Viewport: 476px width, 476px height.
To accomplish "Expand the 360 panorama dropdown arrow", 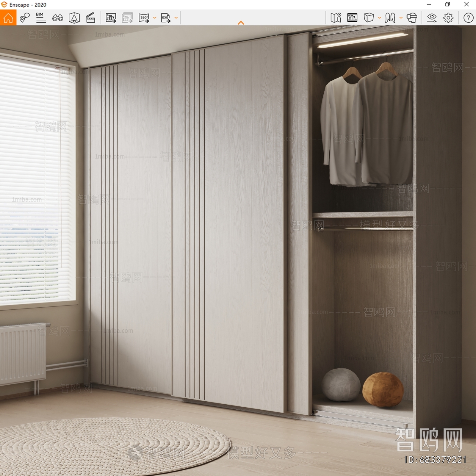I will point(155,18).
